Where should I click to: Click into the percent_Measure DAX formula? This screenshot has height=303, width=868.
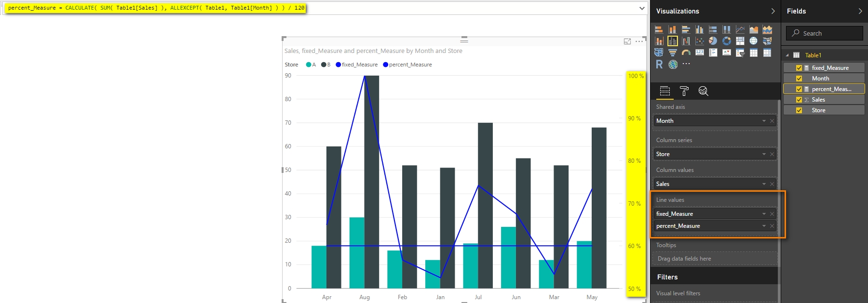pos(155,8)
